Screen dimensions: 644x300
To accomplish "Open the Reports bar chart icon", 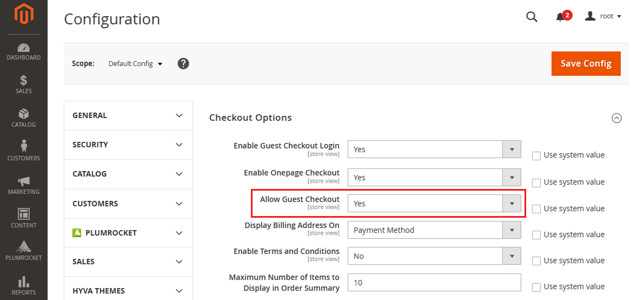I will [23, 282].
